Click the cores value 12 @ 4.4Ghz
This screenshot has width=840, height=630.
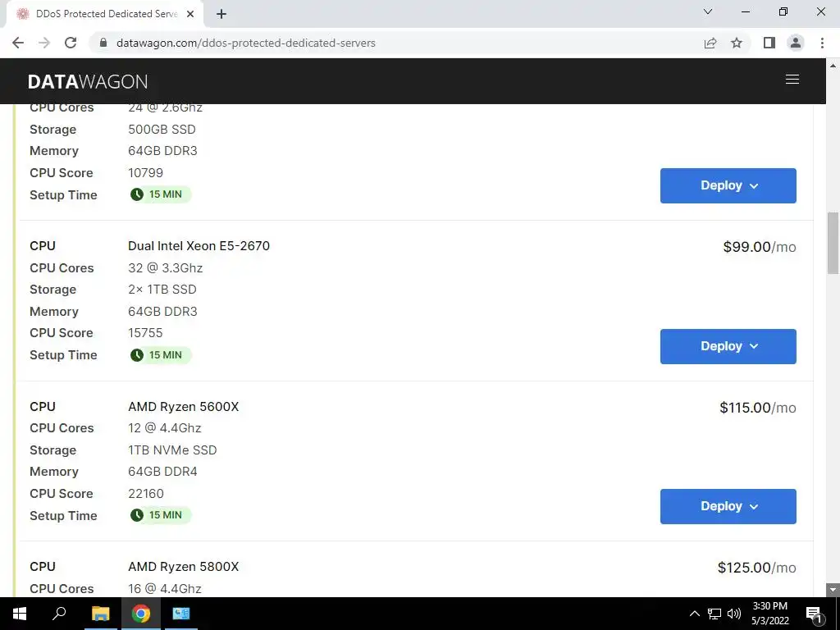click(x=164, y=428)
